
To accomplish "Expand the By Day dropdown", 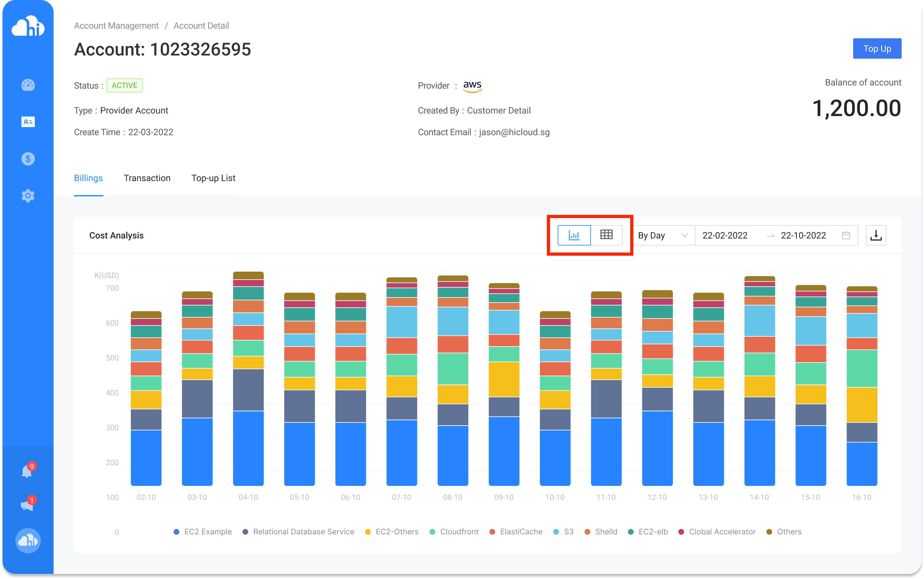I will (x=664, y=235).
